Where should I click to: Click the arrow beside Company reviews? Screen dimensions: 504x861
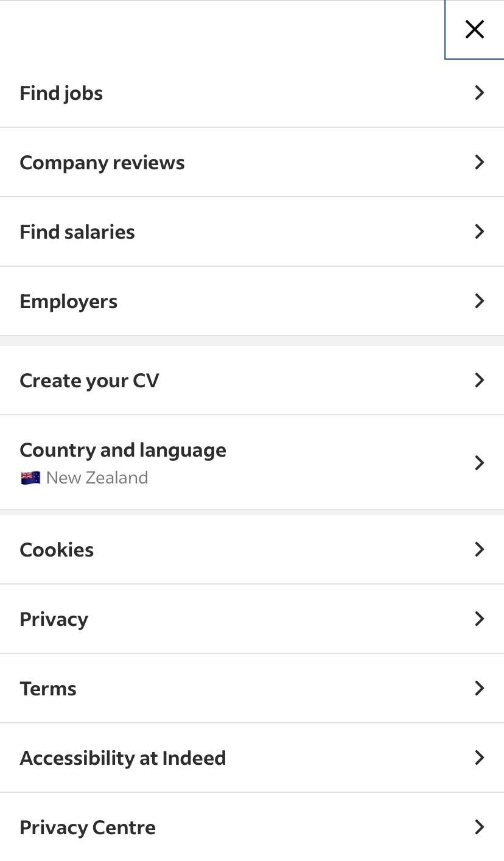pos(479,162)
